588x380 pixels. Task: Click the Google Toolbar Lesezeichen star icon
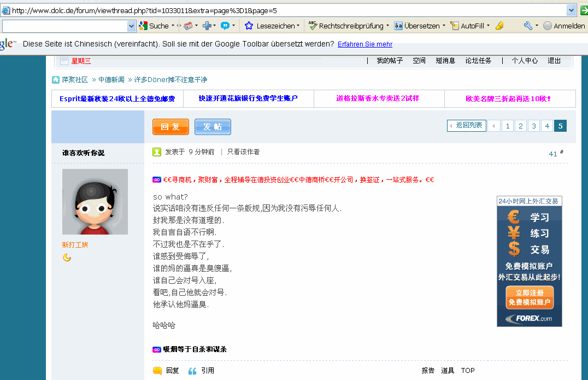(x=249, y=26)
